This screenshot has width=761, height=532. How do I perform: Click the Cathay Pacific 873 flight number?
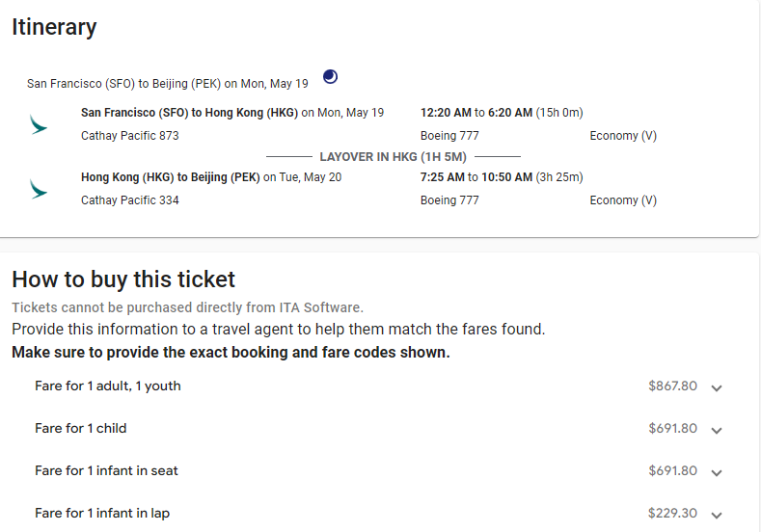coord(129,136)
